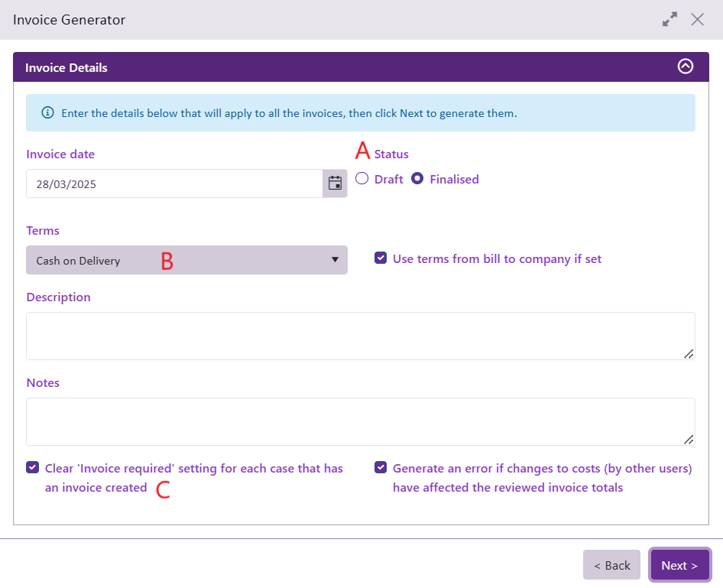
Task: Click into the Description text area
Action: coord(360,336)
